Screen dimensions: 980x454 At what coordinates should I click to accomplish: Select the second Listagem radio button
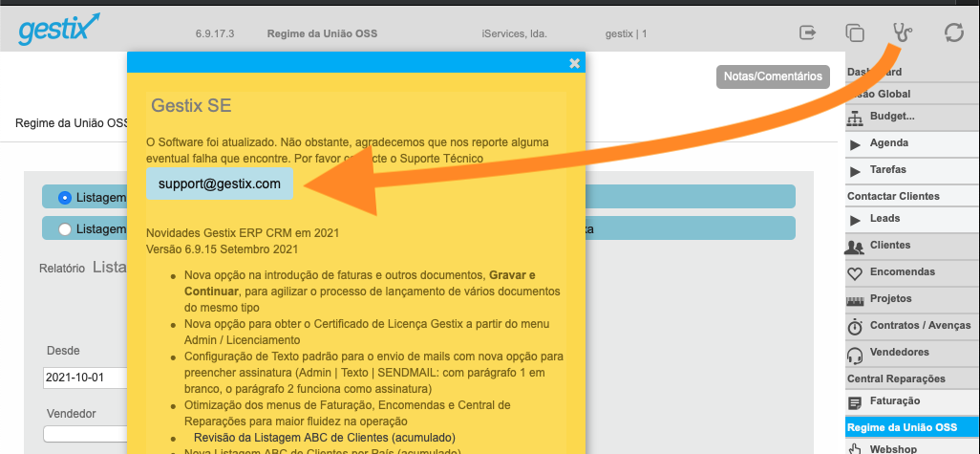[64, 228]
